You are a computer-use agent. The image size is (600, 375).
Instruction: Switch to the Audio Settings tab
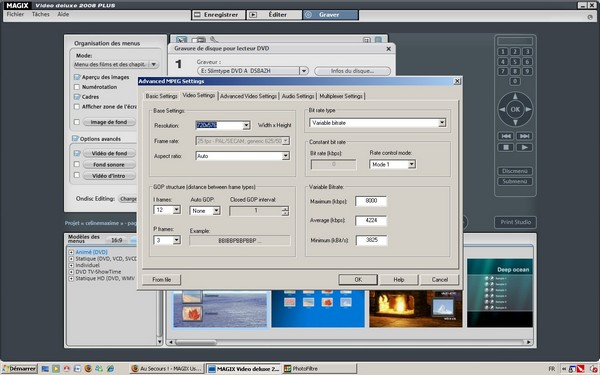[298, 96]
